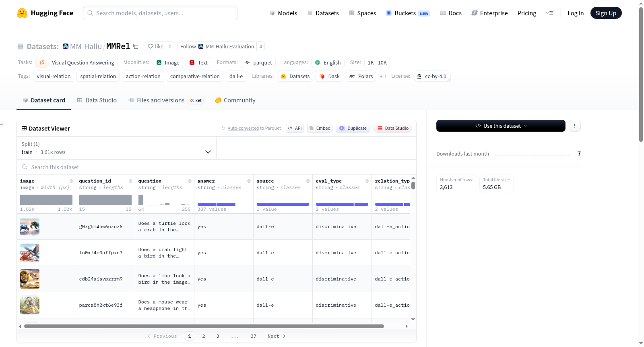Filter by Text modality tag
Viewport: 644px width, 347px height.
[x=198, y=63]
